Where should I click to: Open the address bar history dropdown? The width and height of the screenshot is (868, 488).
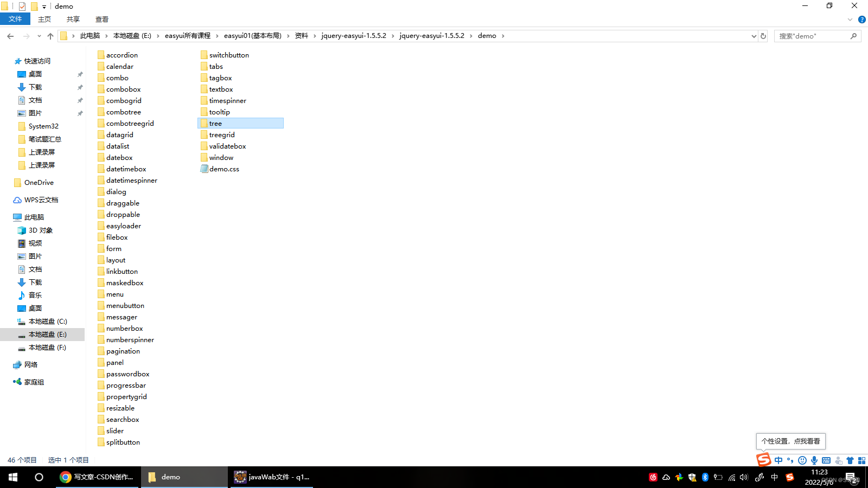point(754,36)
